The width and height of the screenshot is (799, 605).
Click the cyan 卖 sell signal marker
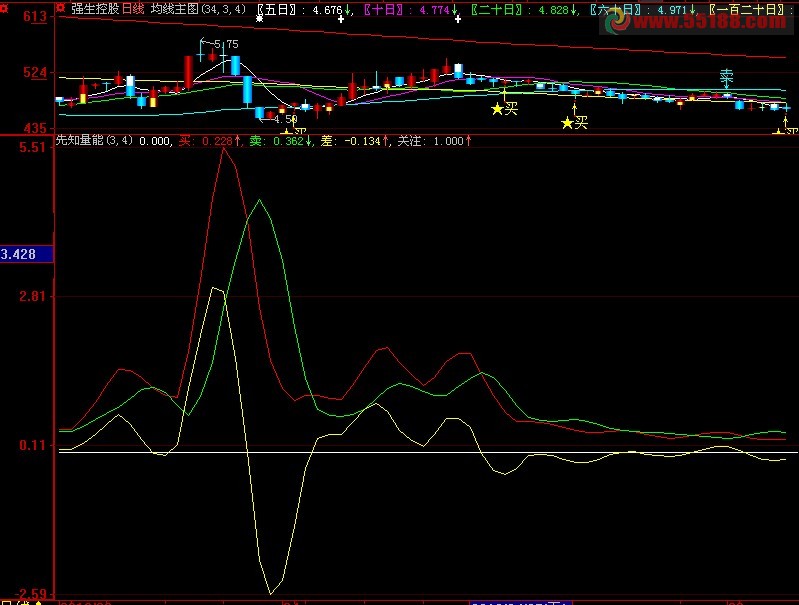pos(726,77)
